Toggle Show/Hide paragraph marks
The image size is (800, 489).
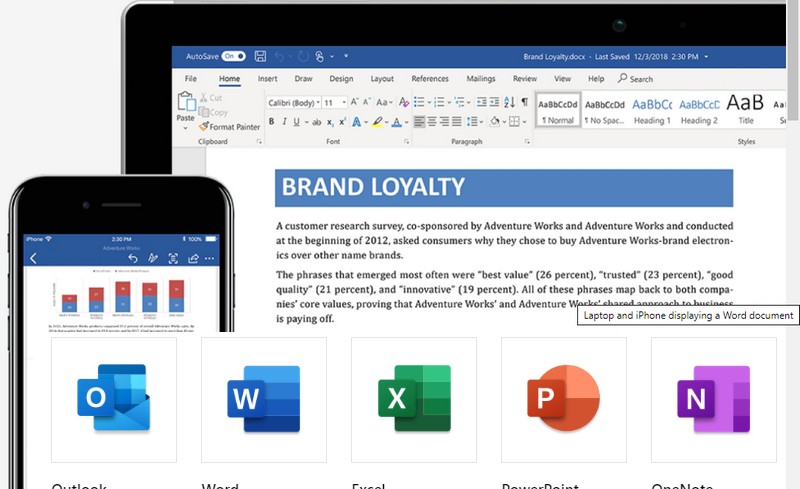coord(524,102)
